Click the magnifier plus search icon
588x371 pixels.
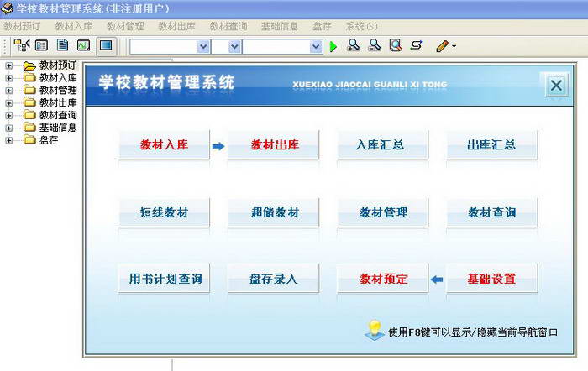point(353,45)
